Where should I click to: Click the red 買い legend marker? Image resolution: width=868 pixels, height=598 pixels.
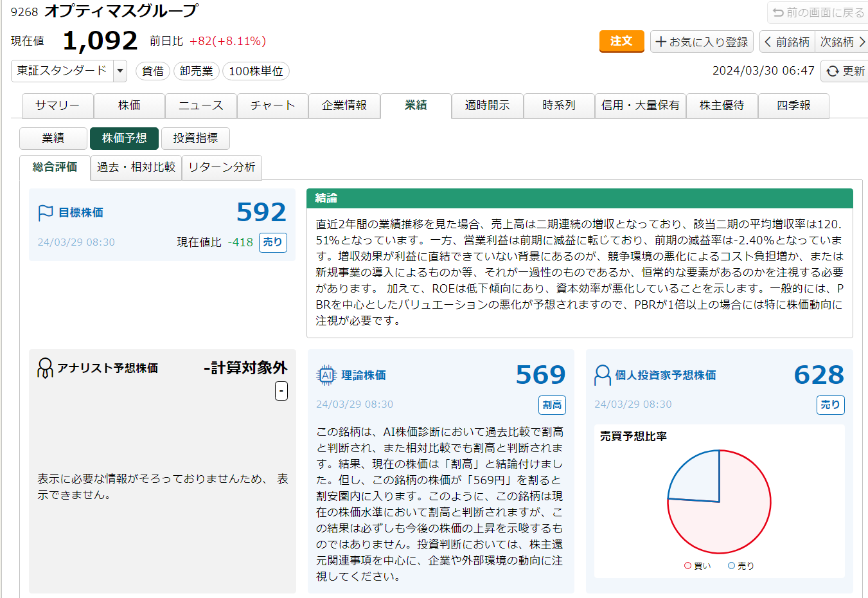688,566
